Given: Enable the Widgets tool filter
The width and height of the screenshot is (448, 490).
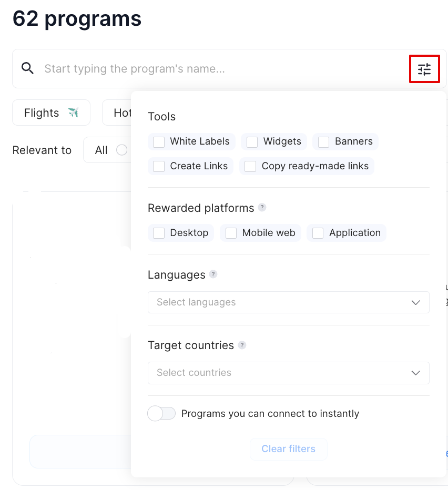Looking at the screenshot, I should 252,142.
